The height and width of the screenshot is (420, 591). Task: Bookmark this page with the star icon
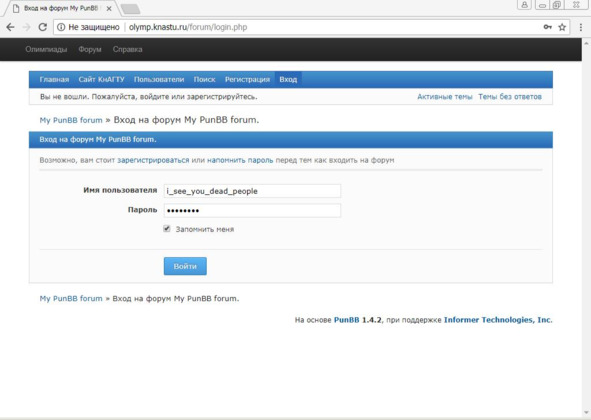pos(562,27)
